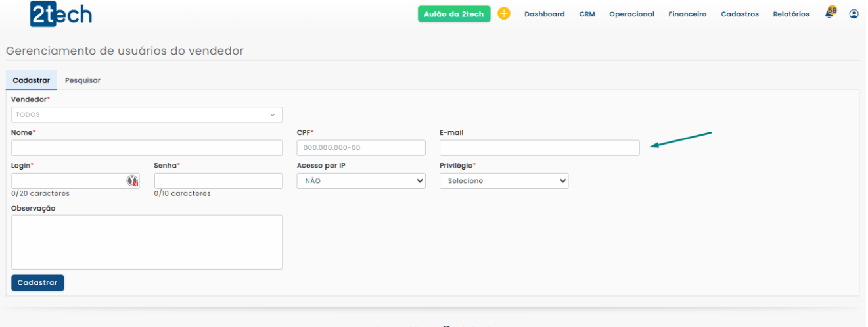This screenshot has height=327, width=868.
Task: Click the CPF input field
Action: (361, 148)
